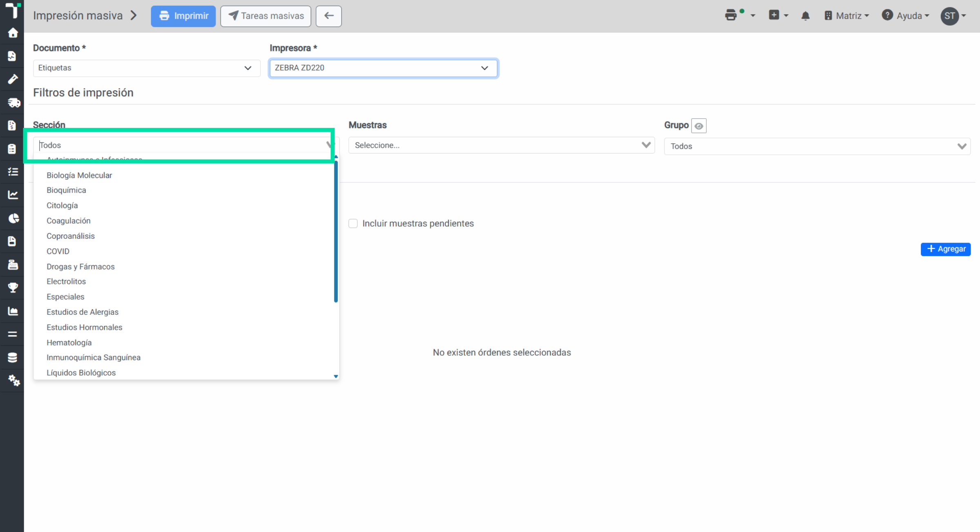Open the pie chart reports icon
This screenshot has height=532, width=980.
[13, 218]
